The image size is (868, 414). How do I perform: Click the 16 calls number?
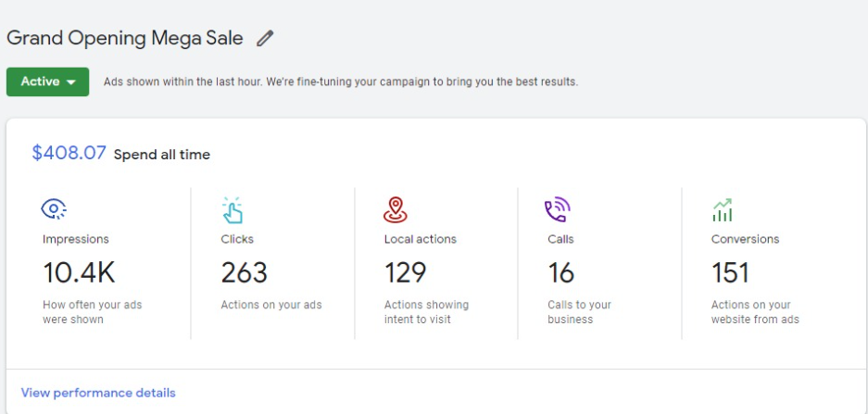[561, 273]
